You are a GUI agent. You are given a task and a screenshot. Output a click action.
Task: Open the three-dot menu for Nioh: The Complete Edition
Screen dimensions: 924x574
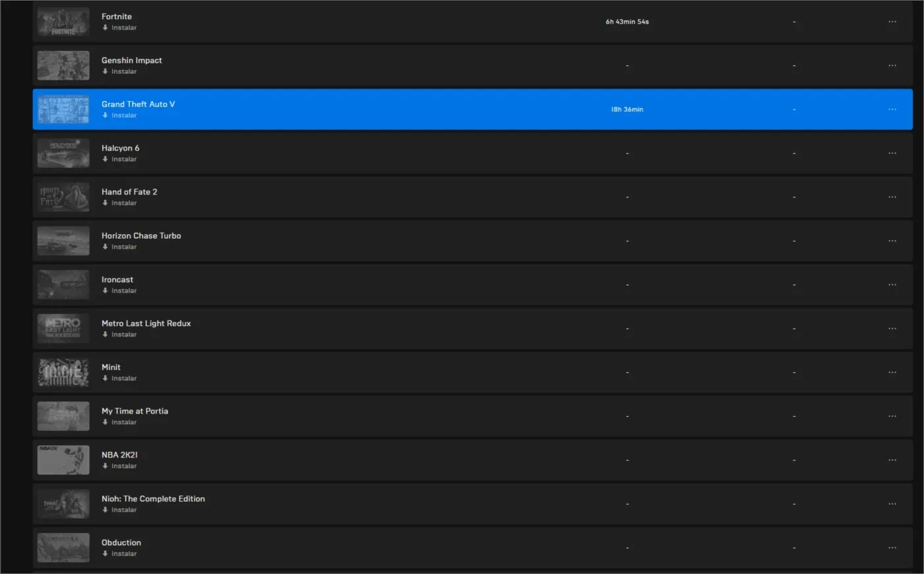coord(892,504)
